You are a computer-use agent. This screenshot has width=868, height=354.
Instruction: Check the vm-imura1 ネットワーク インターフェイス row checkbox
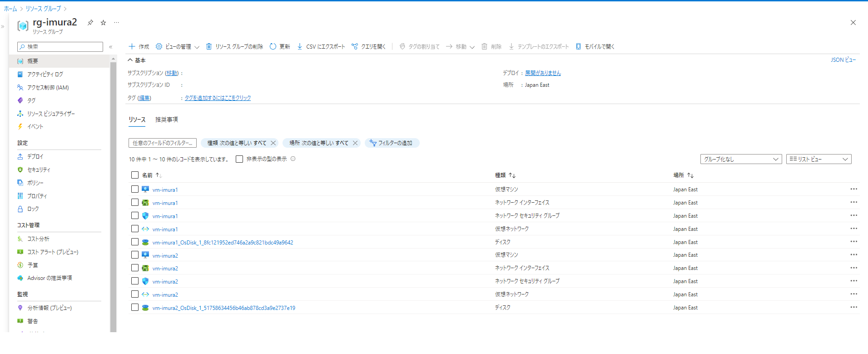(x=135, y=202)
